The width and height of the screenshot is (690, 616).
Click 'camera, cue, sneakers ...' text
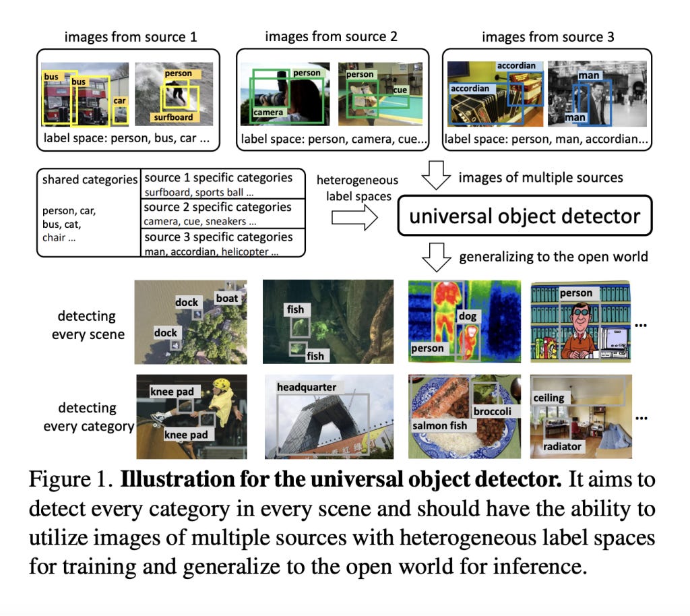[200, 221]
